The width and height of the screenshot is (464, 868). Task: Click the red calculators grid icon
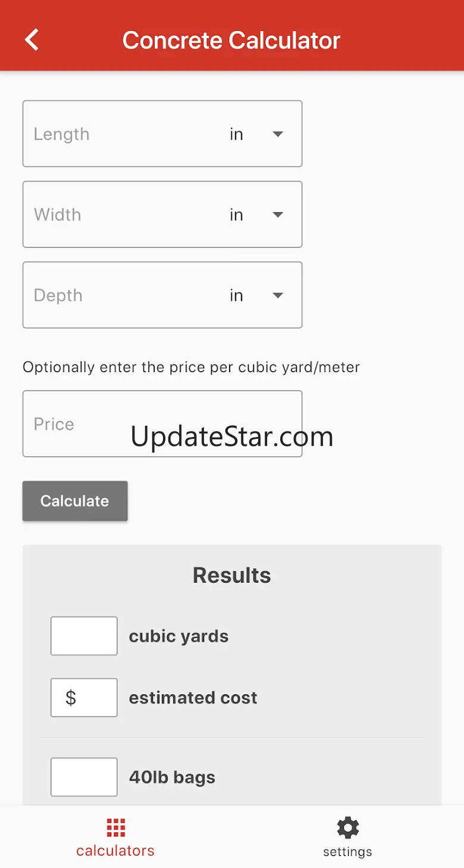(x=115, y=827)
